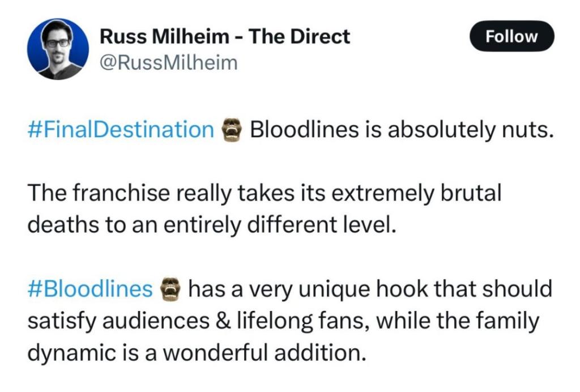The width and height of the screenshot is (580, 392).
Task: Open the #Bloodlines hashtag
Action: point(90,289)
